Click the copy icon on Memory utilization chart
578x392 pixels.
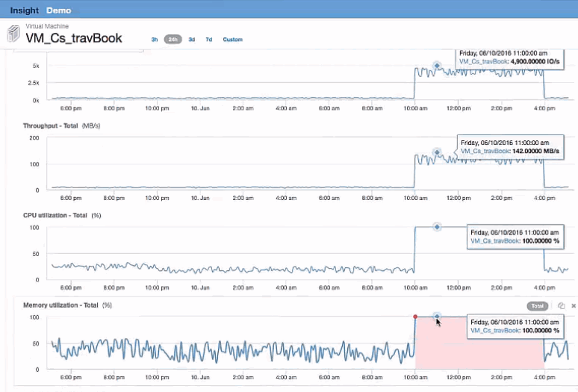point(562,306)
